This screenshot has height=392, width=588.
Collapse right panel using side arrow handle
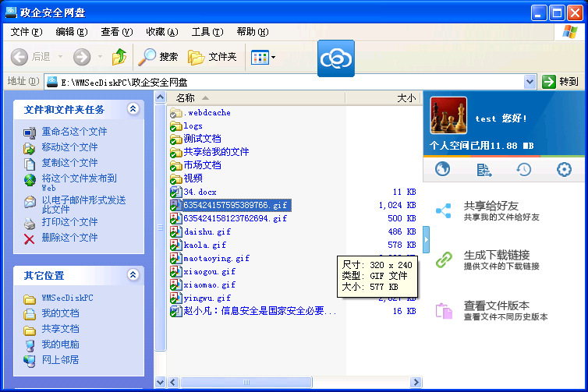[426, 240]
